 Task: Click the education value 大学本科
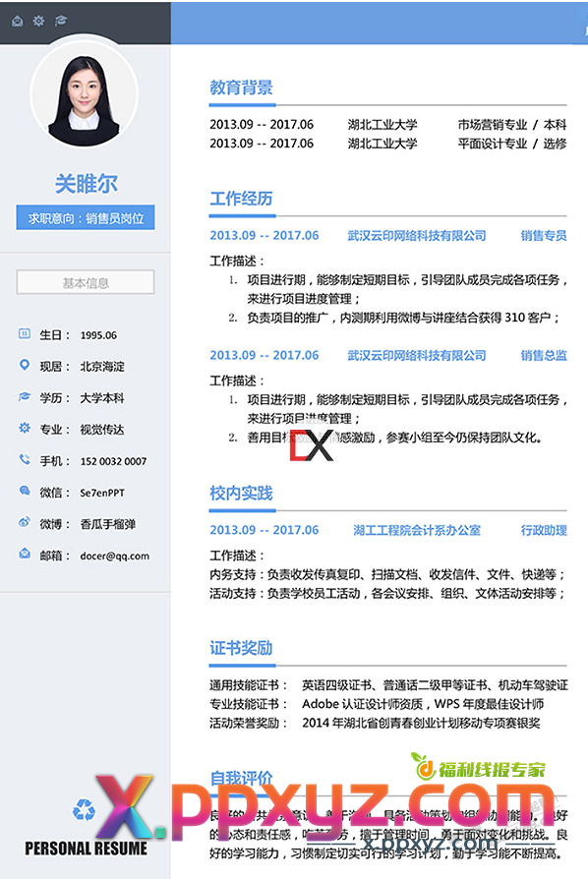point(102,398)
